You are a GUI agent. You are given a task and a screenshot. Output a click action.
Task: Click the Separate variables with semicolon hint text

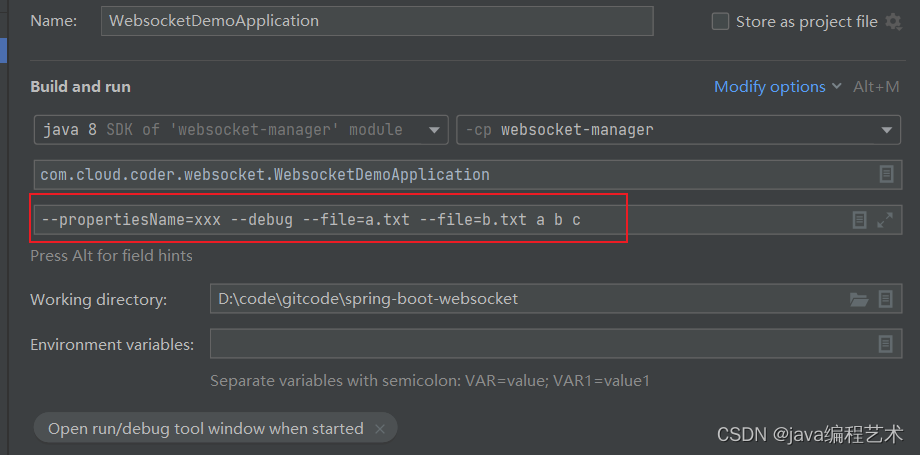430,381
